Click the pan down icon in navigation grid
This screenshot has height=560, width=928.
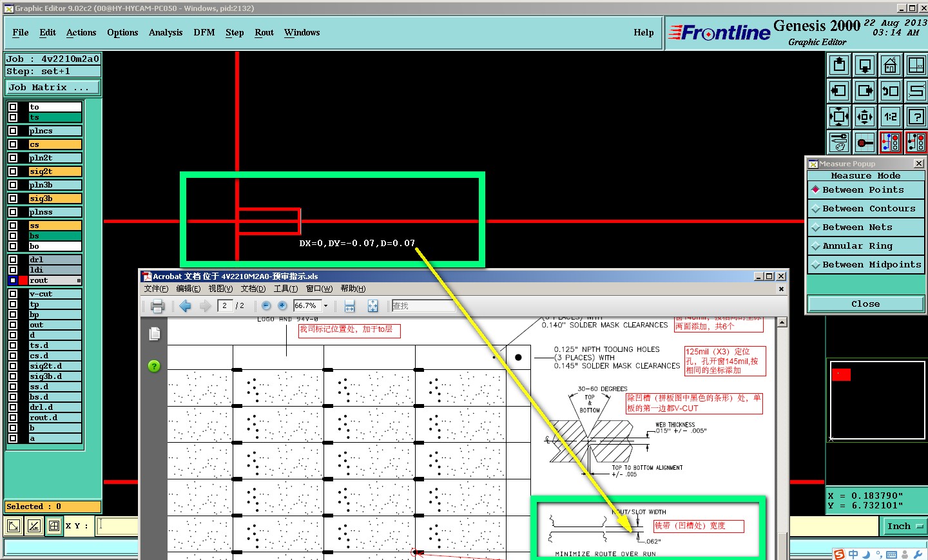pos(865,65)
